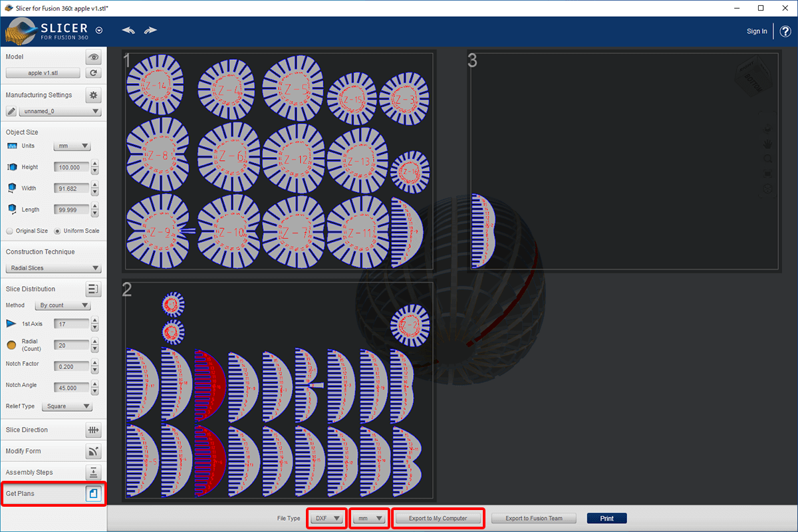Viewport: 798px width, 532px height.
Task: Click the Notch Angle input field
Action: [72, 388]
